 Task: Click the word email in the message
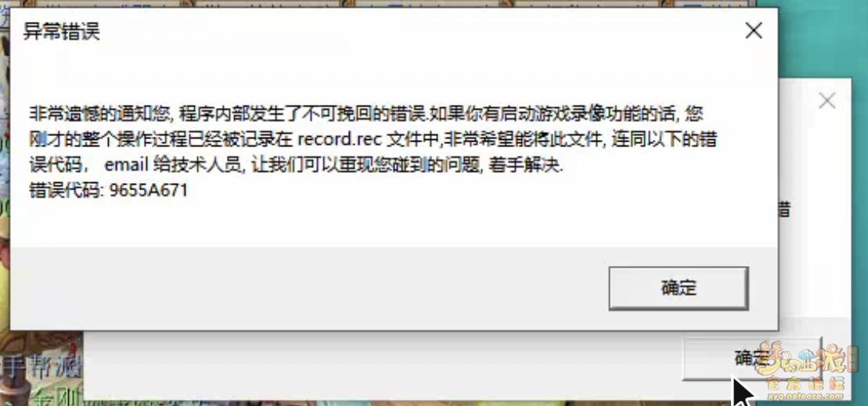[x=125, y=164]
